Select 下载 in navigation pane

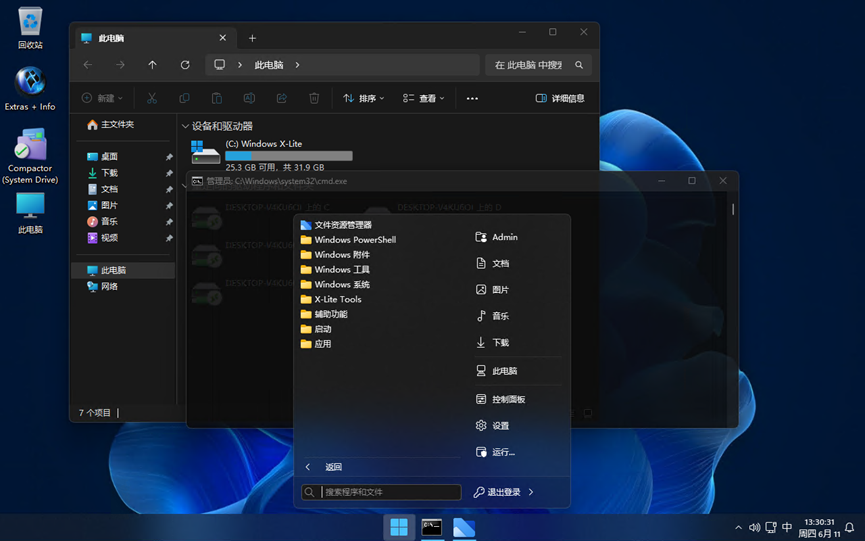pos(103,173)
